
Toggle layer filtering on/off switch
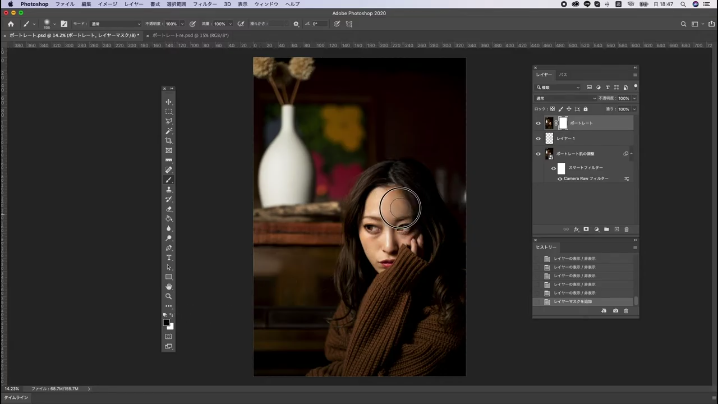click(x=636, y=87)
